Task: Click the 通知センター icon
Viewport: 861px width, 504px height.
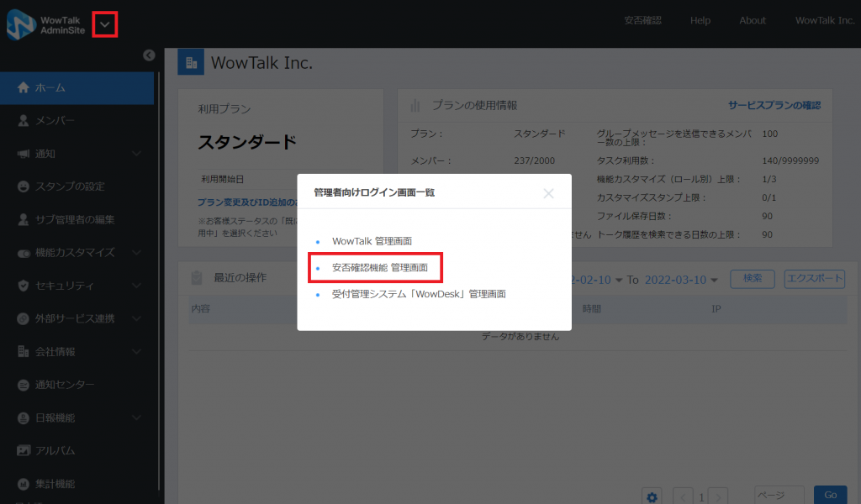Action: tap(23, 385)
